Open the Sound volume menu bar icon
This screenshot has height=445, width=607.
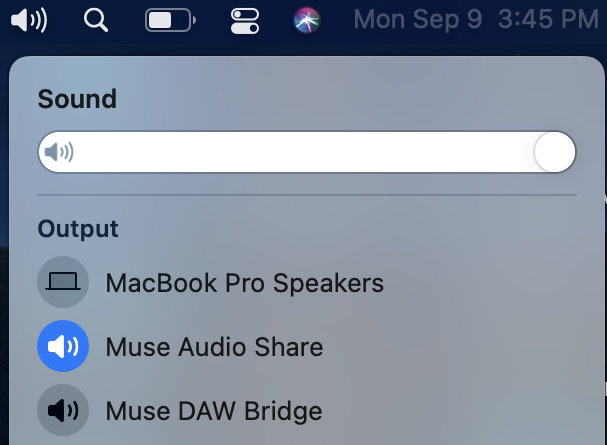29,20
